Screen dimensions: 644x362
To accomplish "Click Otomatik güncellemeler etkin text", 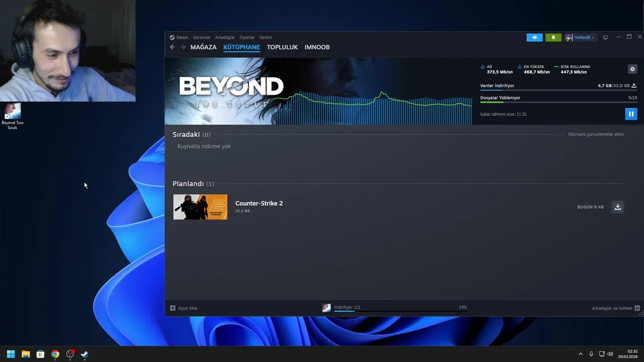I will coord(596,134).
